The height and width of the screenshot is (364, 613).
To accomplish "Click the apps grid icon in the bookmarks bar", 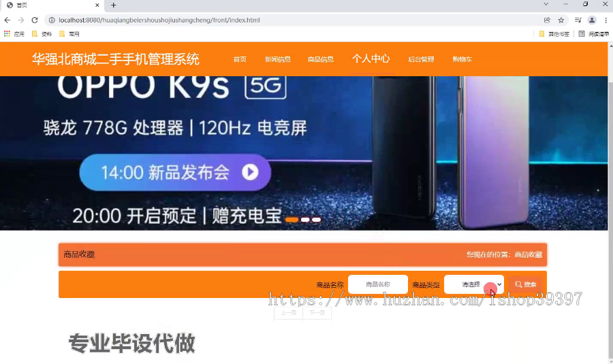I will coord(7,34).
